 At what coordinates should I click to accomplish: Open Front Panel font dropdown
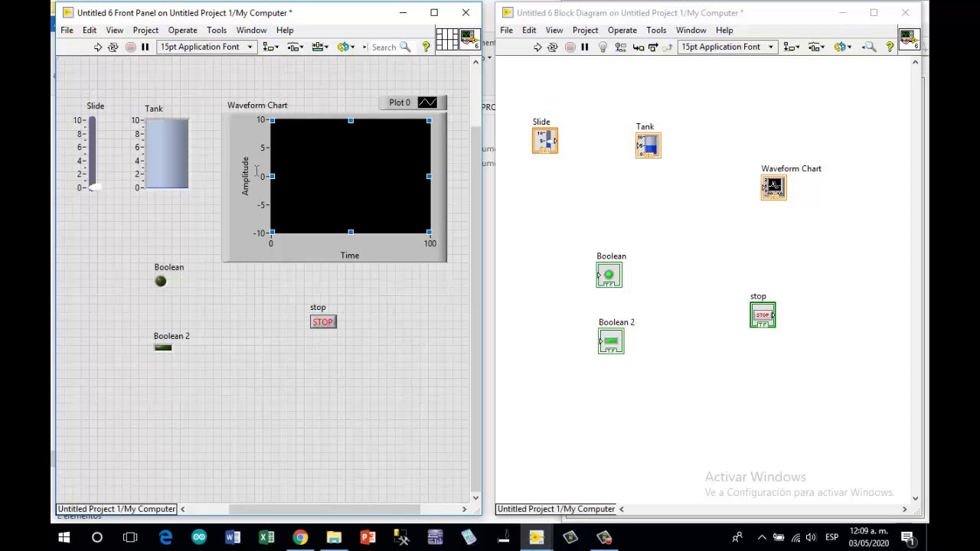click(x=206, y=47)
